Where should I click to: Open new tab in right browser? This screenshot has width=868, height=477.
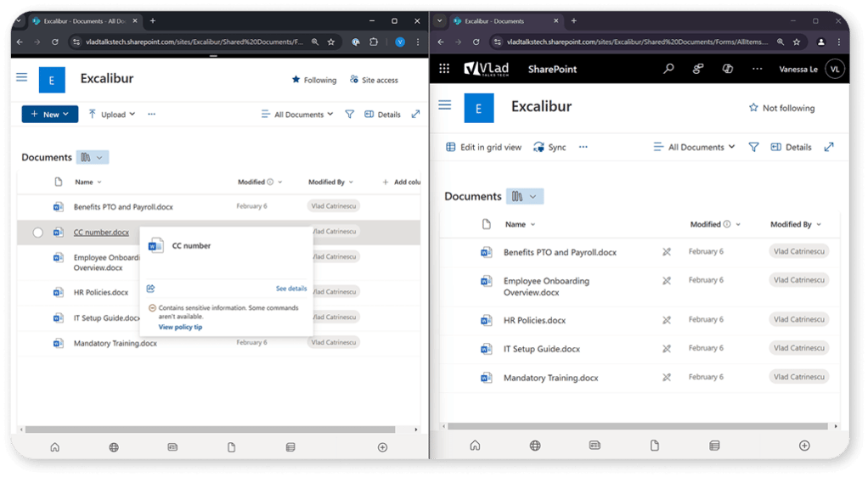[x=574, y=21]
